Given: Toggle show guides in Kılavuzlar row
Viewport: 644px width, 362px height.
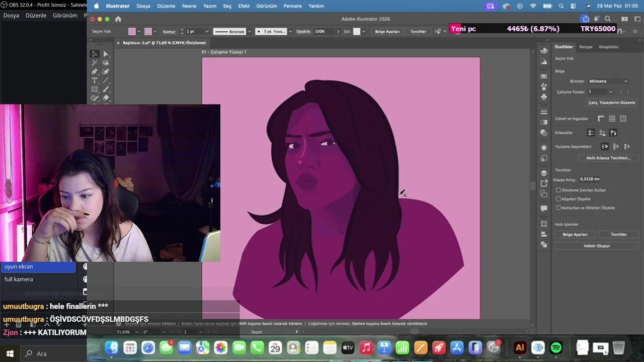Looking at the screenshot, I should point(591,133).
